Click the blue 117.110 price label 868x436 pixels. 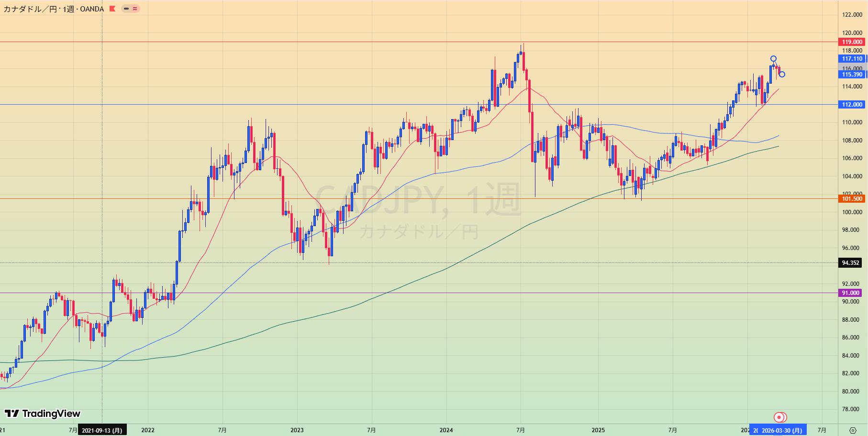pos(852,59)
